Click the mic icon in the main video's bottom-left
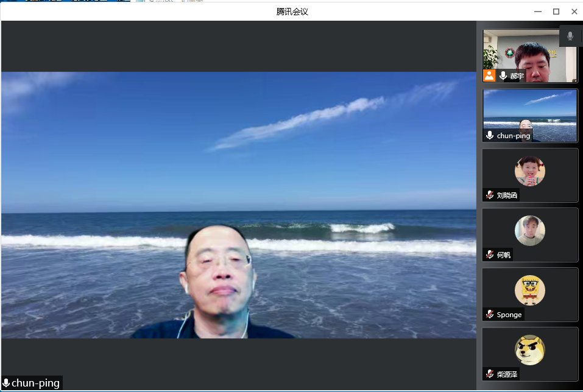583x392 pixels. [x=6, y=383]
